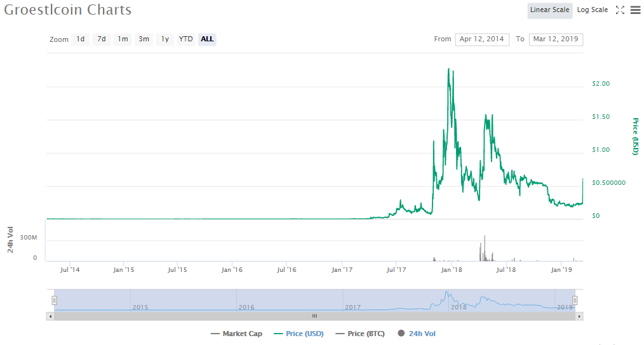Click the $1.00 price axis label
This screenshot has height=345, width=644.
[601, 150]
